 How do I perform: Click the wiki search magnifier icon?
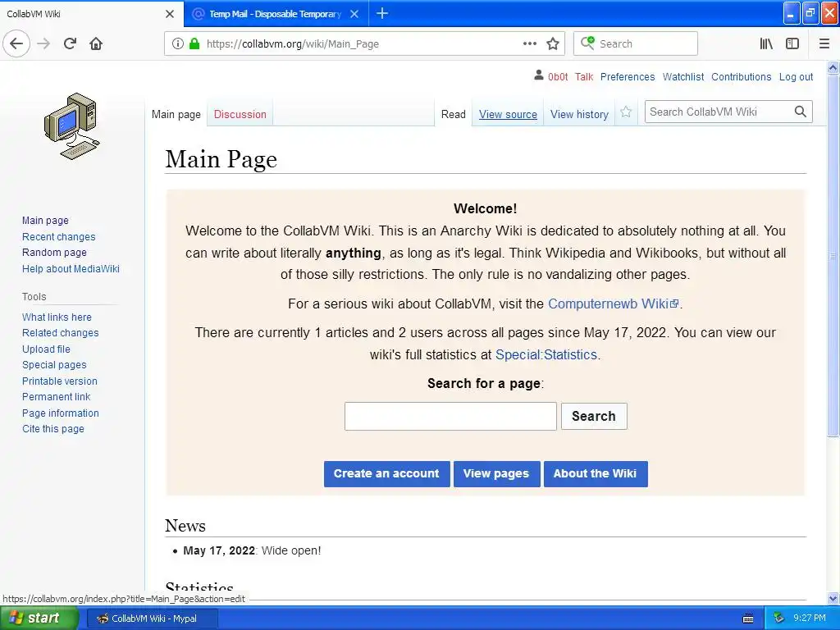tap(801, 112)
